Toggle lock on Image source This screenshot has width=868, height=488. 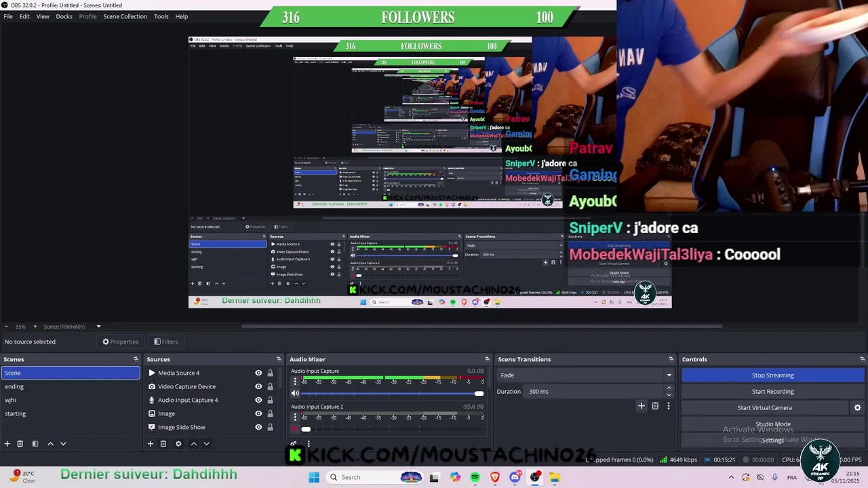[270, 413]
